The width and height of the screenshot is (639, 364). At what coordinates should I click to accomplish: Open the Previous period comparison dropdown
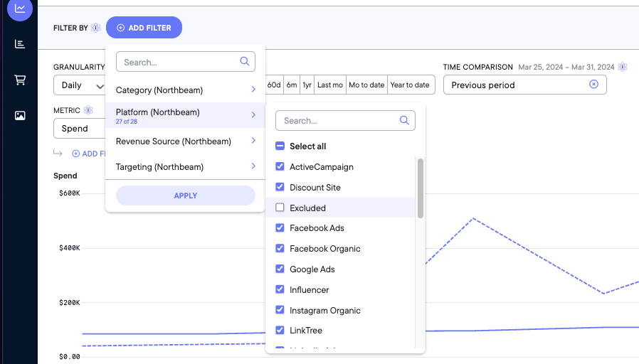[525, 85]
